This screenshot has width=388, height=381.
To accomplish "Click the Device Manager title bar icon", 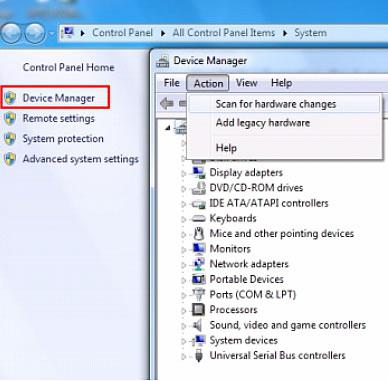I will [163, 61].
